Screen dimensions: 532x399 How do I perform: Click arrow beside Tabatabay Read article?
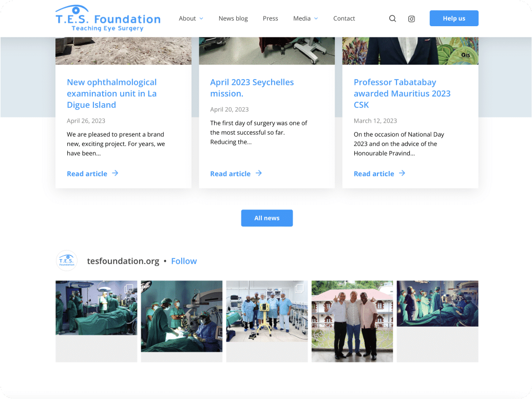(402, 174)
